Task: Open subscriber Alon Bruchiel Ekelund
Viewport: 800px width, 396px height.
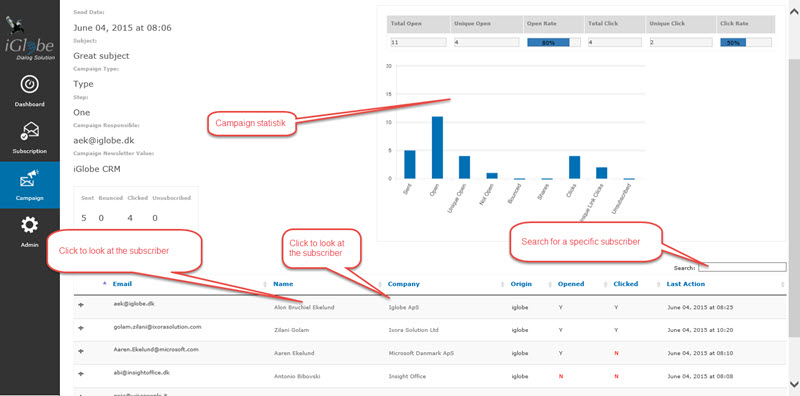Action: 305,307
